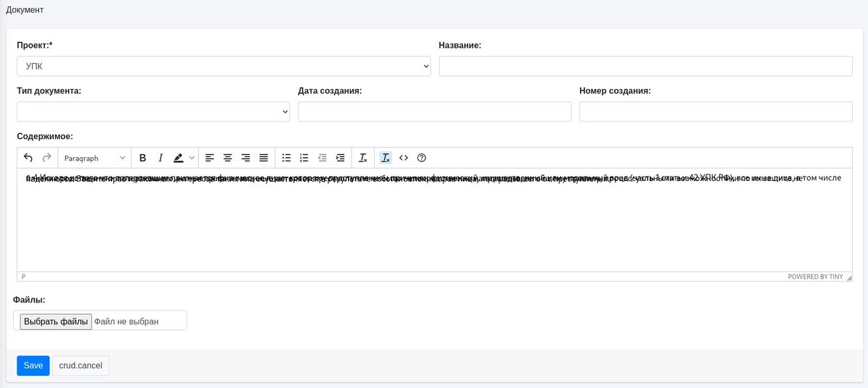Viewport: 868px width, 388px height.
Task: Open the highlight color picker arrow
Action: point(192,158)
